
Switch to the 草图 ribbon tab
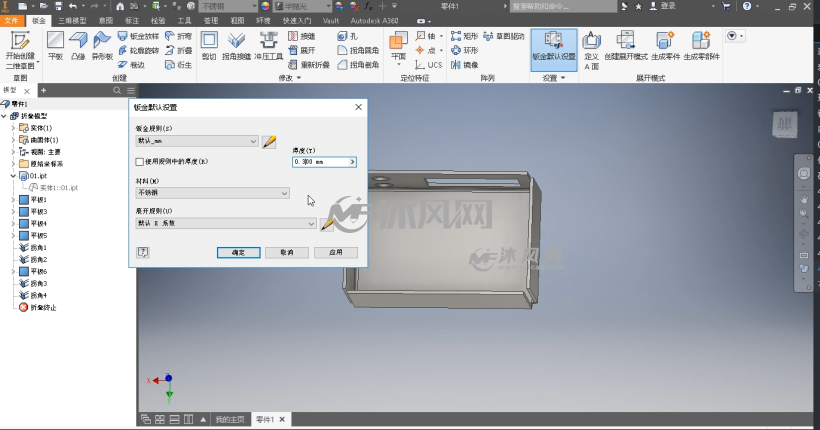tap(106, 20)
